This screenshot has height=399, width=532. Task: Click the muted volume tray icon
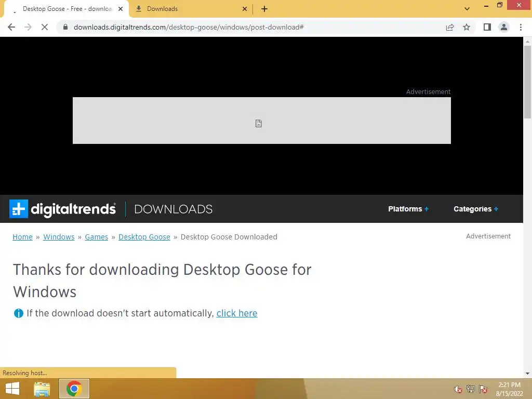pos(458,389)
